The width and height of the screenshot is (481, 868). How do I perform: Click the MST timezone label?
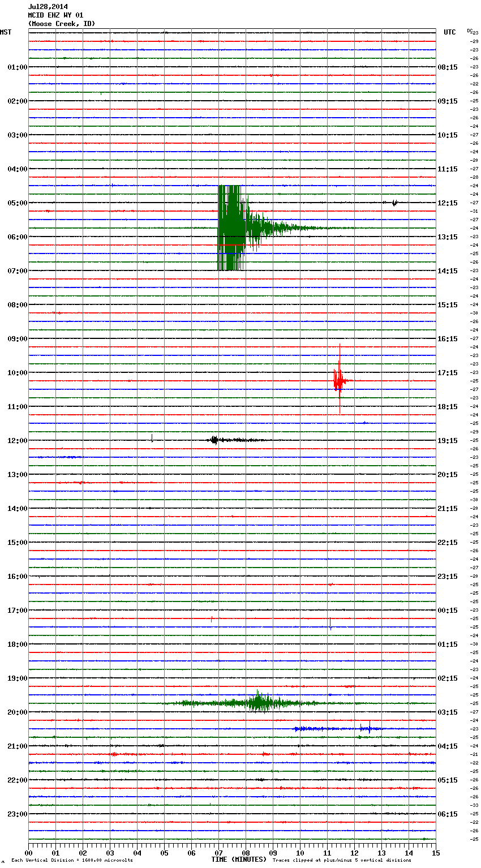point(6,32)
